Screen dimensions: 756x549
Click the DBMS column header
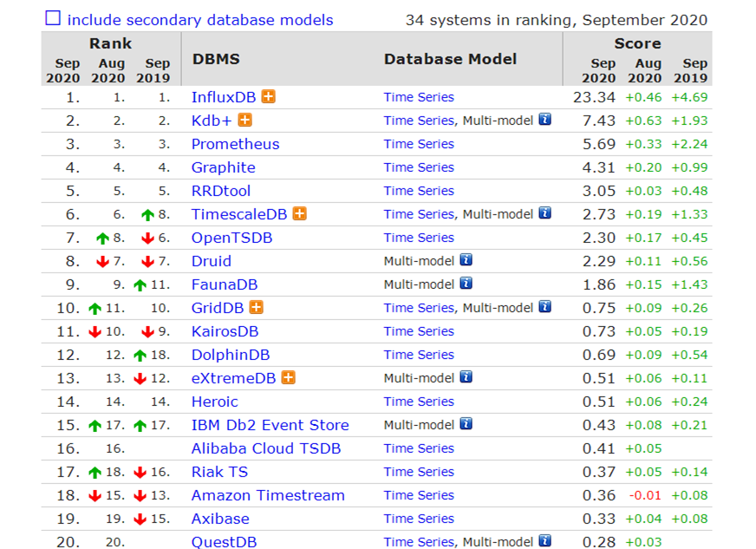[x=216, y=59]
